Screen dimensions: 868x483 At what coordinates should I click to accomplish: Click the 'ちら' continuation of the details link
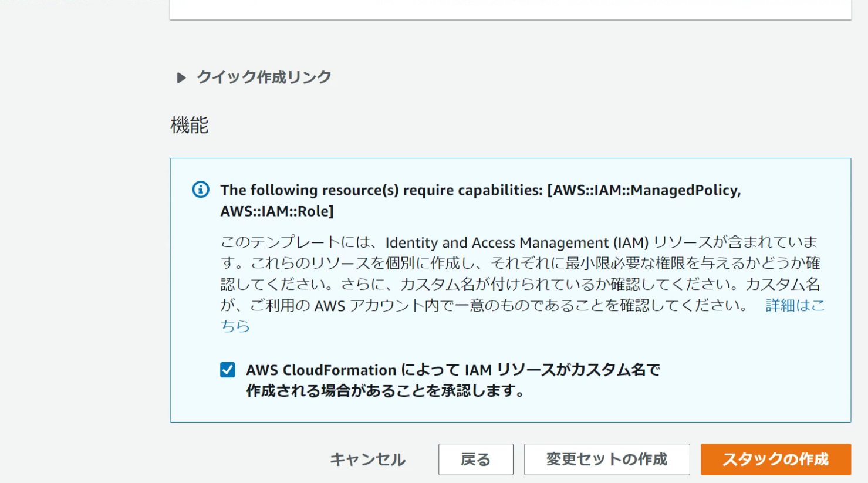(235, 326)
